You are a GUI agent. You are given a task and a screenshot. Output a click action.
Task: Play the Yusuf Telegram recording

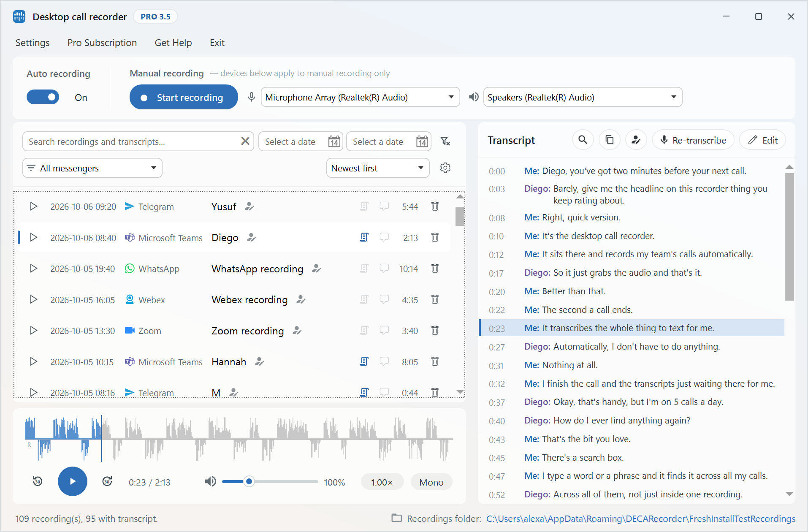coord(33,206)
